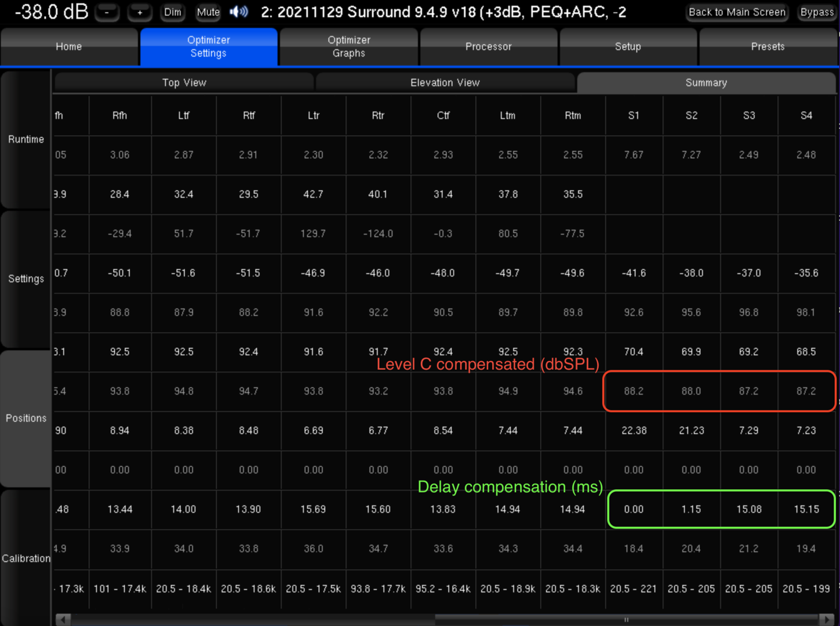Select the S4 column header

(x=806, y=115)
